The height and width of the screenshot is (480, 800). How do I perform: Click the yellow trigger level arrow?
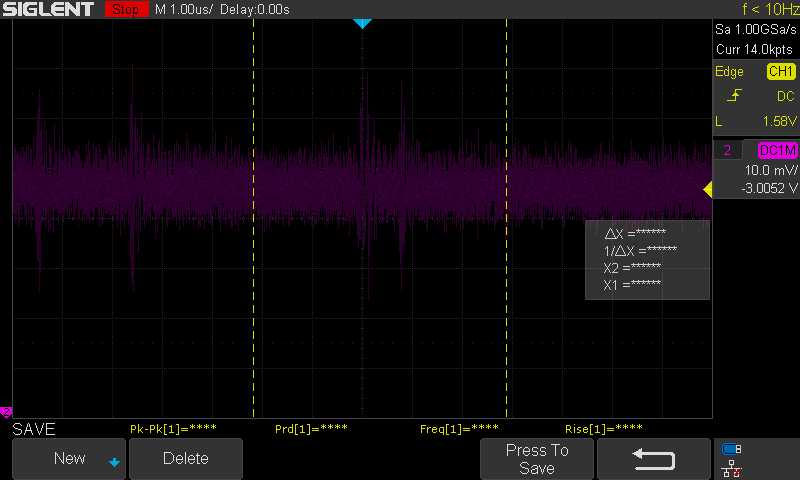708,190
